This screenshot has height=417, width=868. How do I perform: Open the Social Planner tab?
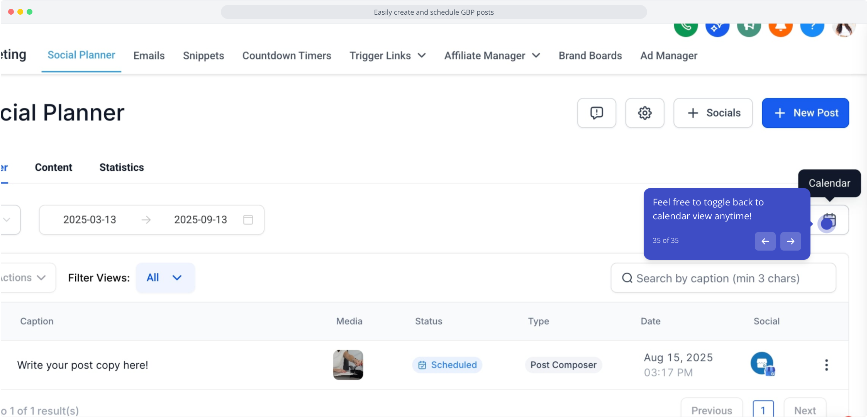[81, 55]
